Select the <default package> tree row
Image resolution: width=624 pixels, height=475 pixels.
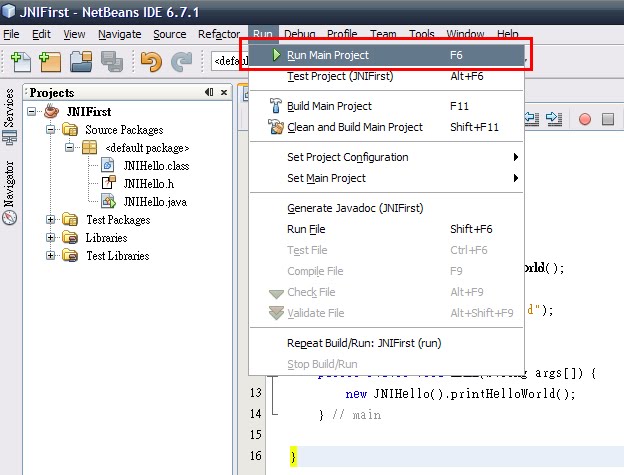[x=147, y=148]
